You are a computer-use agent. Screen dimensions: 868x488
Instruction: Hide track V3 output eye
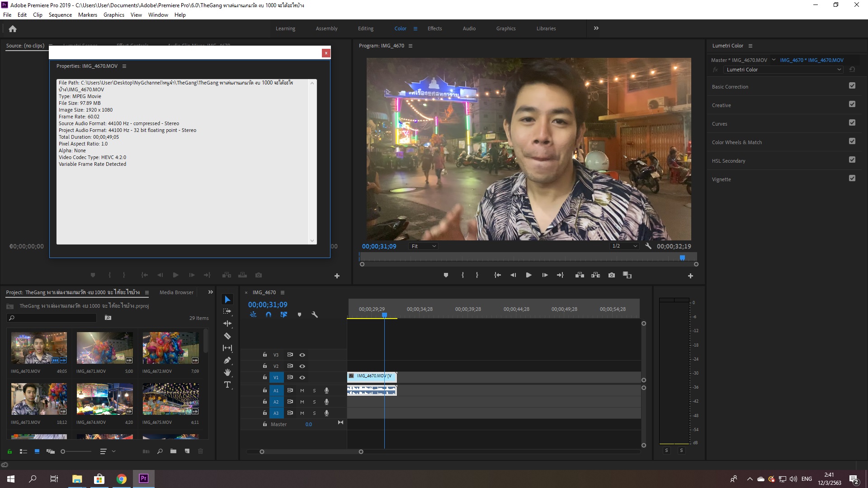click(302, 355)
